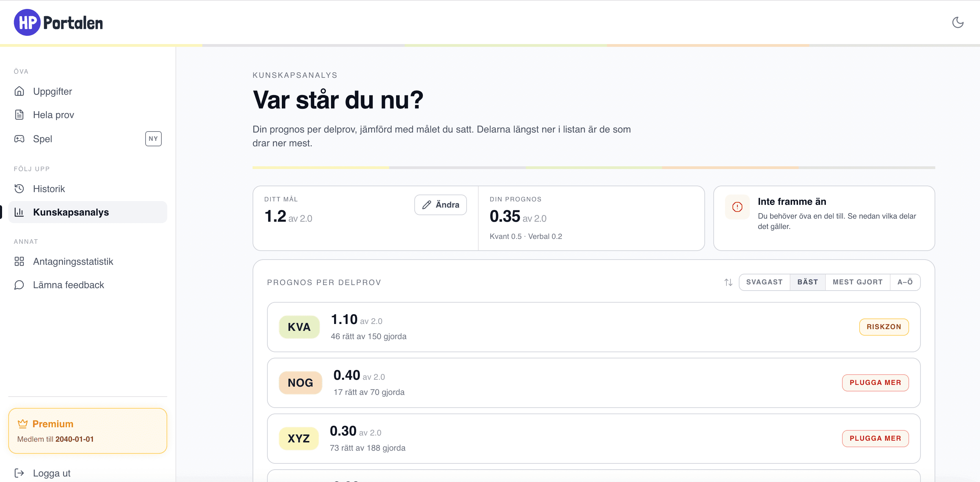Sort delprov by Svagast
Screen dimensions: 980x482
764,282
